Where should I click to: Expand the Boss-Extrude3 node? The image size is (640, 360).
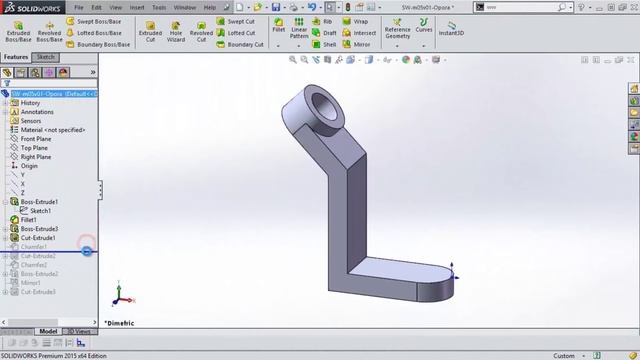(5, 229)
